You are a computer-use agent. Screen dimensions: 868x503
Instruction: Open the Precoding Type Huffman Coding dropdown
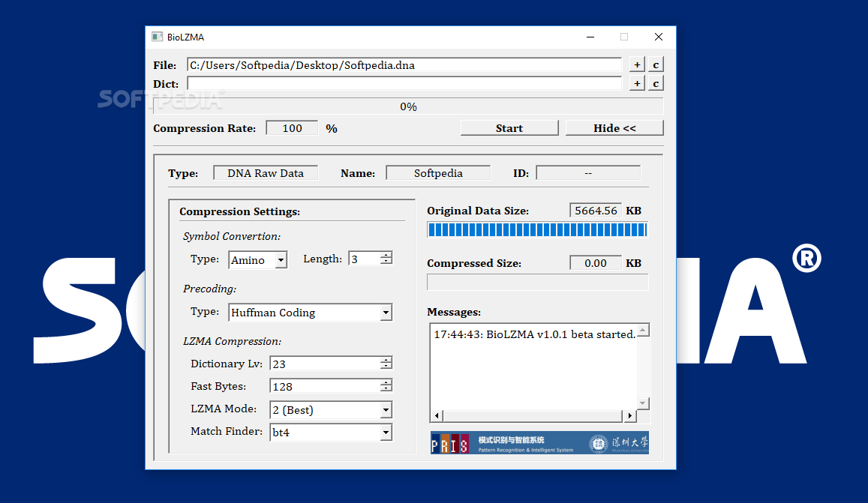(386, 312)
